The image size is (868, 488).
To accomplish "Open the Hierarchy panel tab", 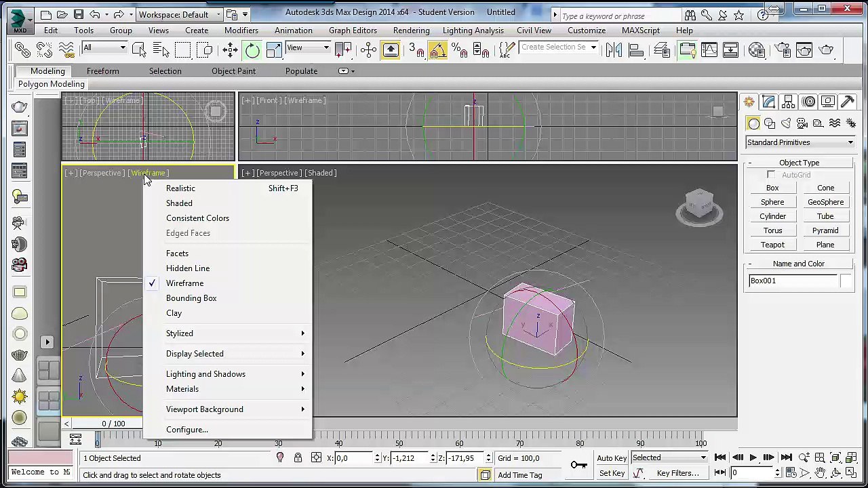I will click(788, 102).
